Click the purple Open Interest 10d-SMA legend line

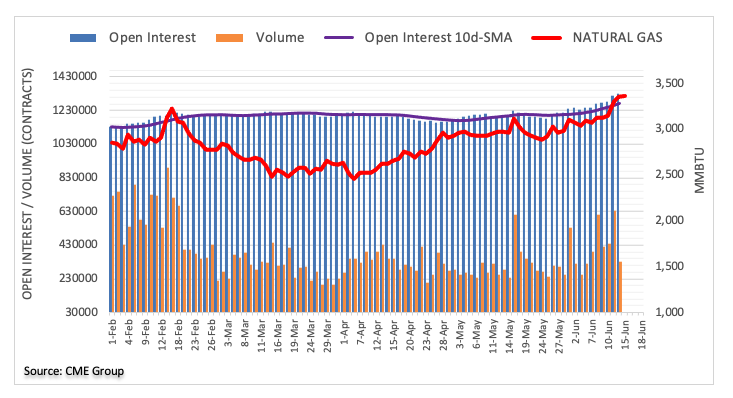pyautogui.click(x=339, y=38)
